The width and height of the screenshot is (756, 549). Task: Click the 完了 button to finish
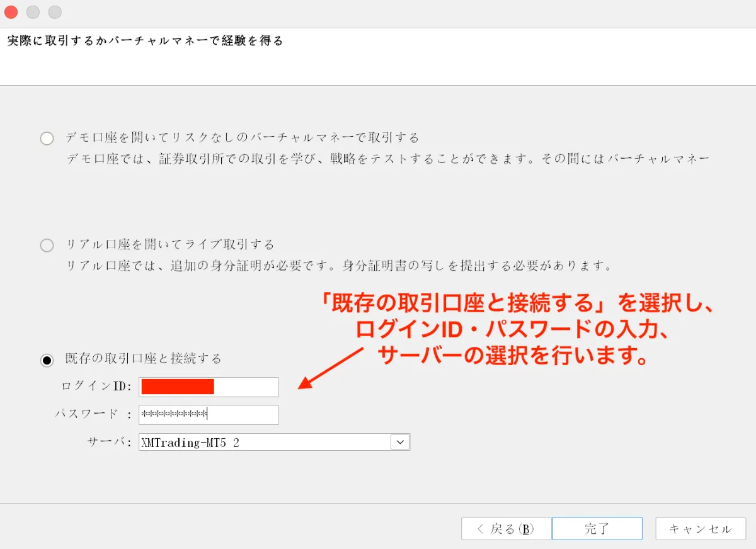click(x=597, y=528)
